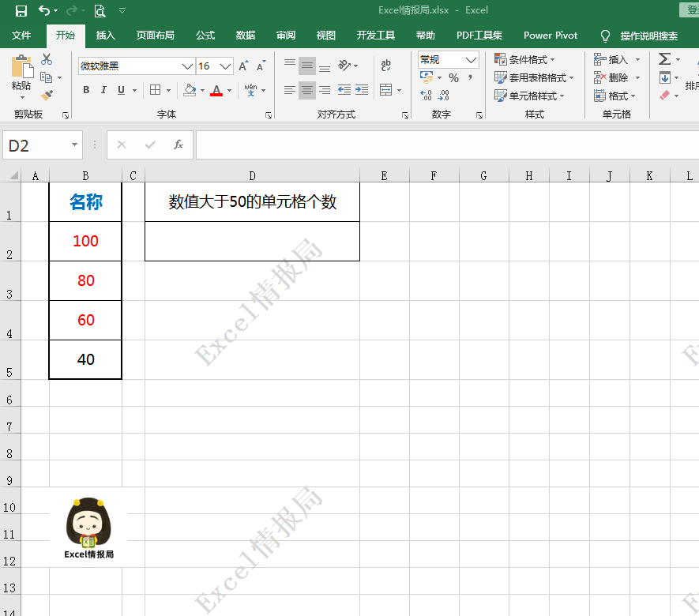
Task: Decrease decimal places
Action: (x=443, y=95)
